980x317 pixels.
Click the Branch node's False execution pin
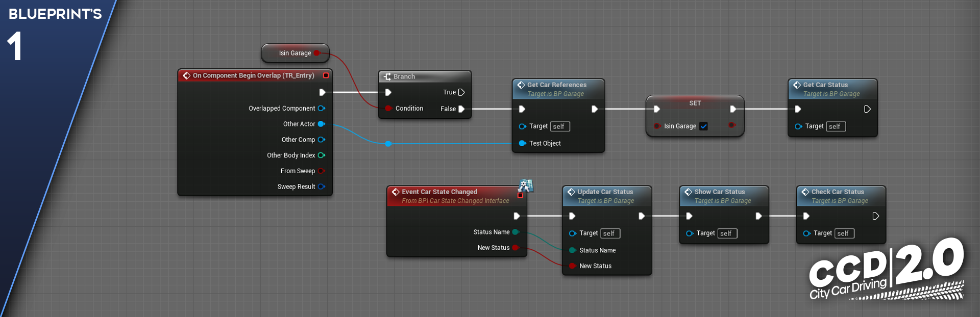click(x=461, y=109)
